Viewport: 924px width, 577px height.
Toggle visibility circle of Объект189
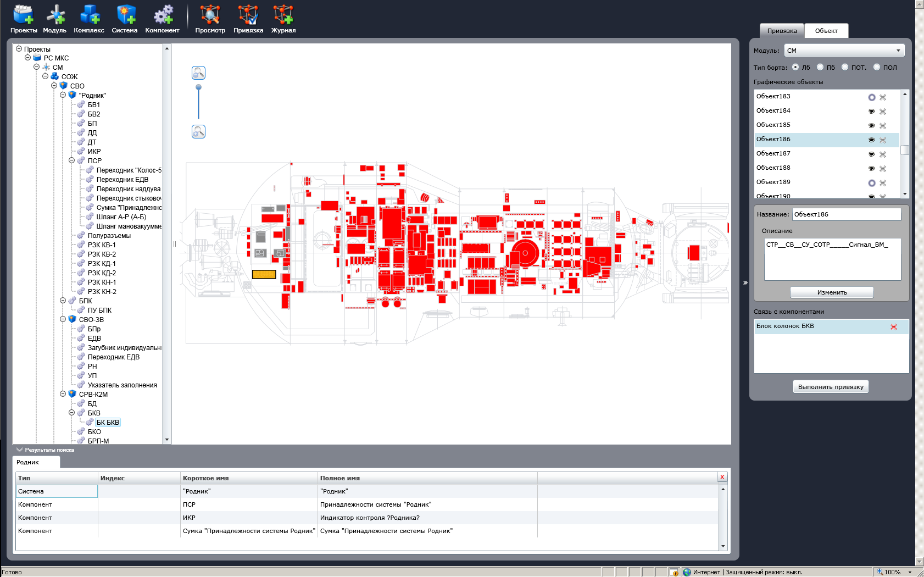[871, 183]
